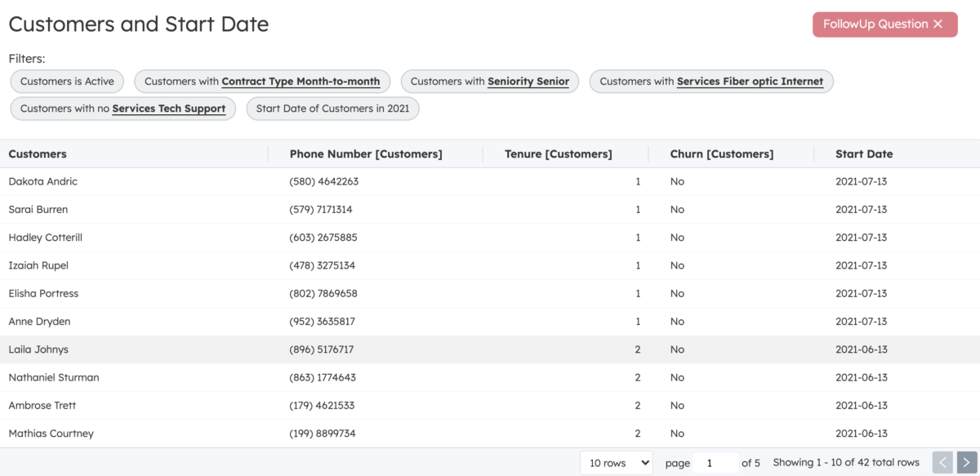Screen dimensions: 980x476
Task: Click Hadley Cotterill's phone number cell
Action: (323, 238)
